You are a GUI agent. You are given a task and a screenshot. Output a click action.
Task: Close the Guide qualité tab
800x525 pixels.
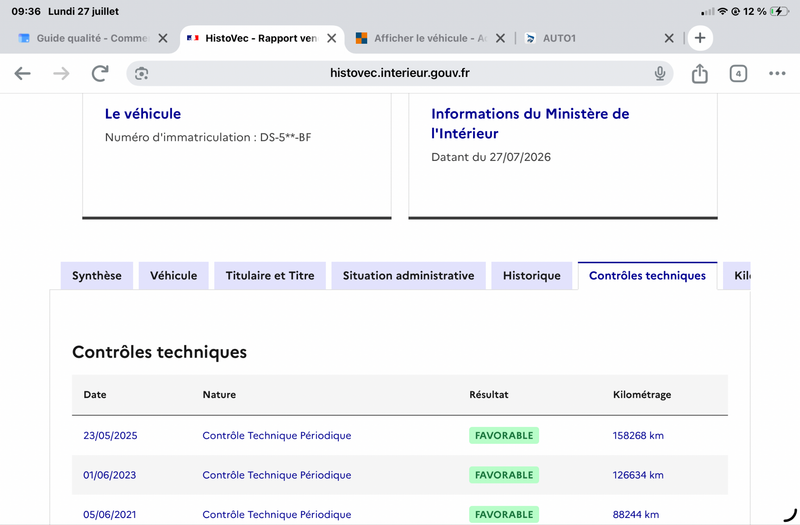click(163, 38)
